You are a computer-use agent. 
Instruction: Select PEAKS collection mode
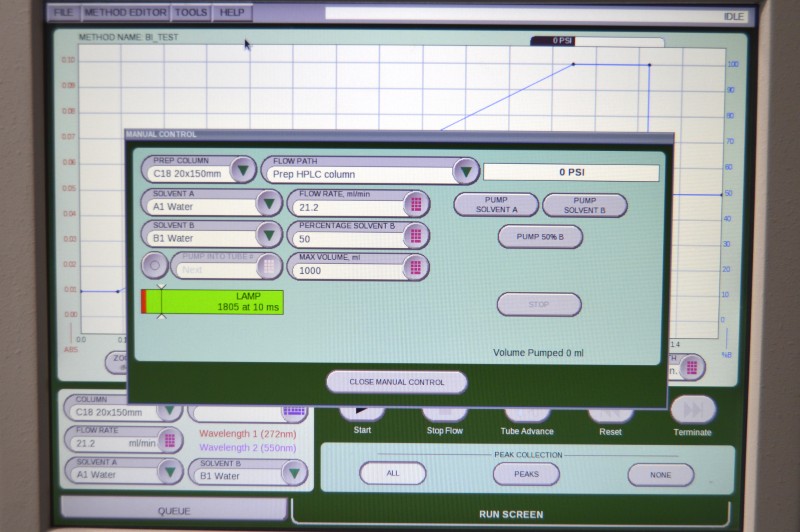[526, 474]
